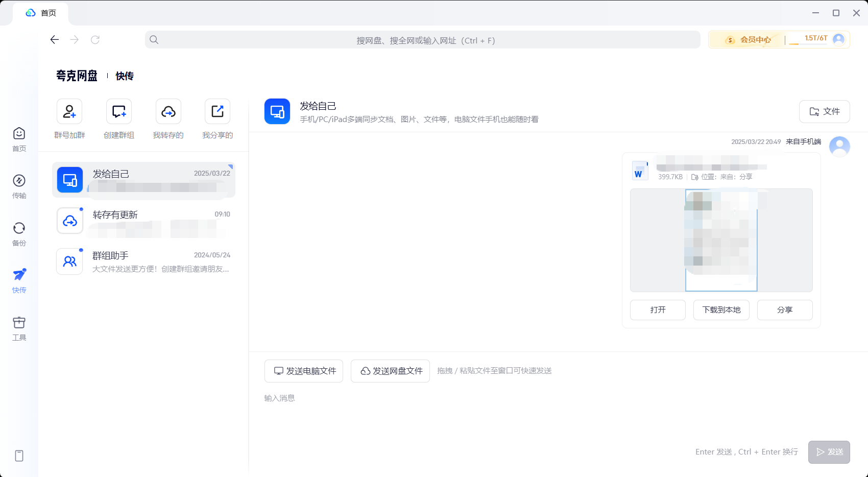Click the 夸克网盘 title text

[x=77, y=76]
